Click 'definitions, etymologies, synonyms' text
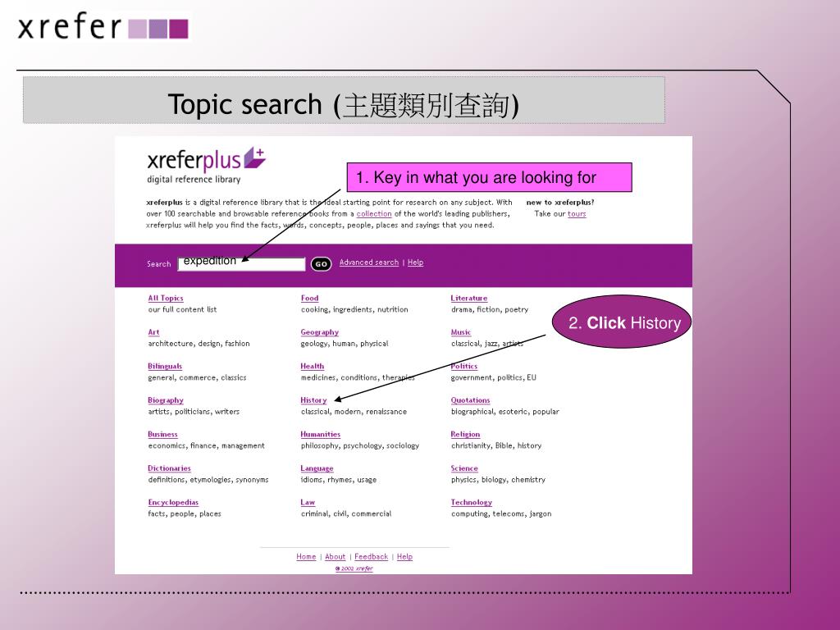 [x=208, y=480]
